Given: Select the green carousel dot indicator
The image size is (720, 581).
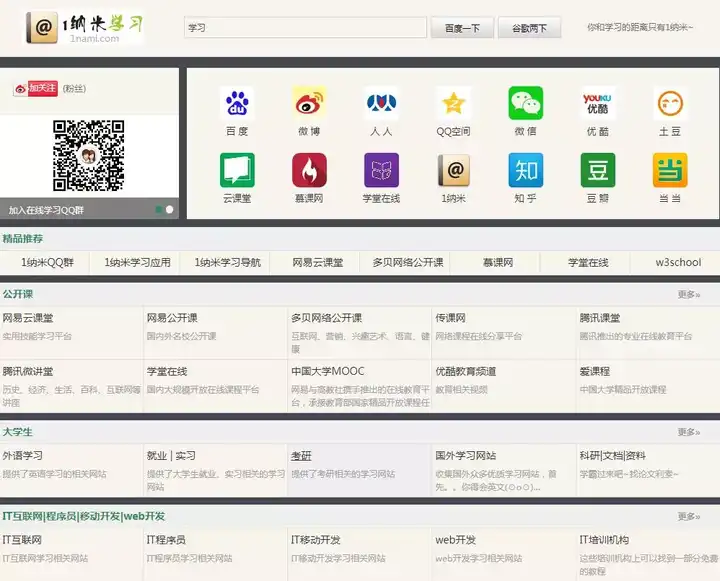Looking at the screenshot, I should pyautogui.click(x=159, y=209).
